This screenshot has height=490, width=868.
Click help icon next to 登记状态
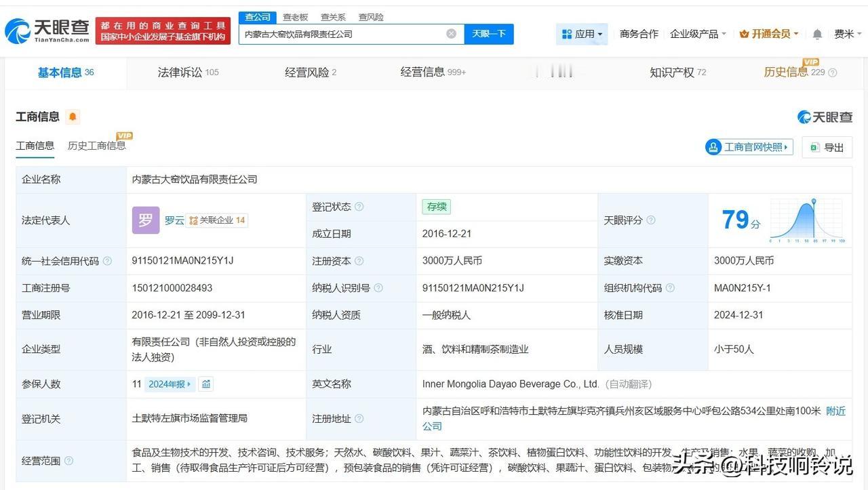[359, 207]
